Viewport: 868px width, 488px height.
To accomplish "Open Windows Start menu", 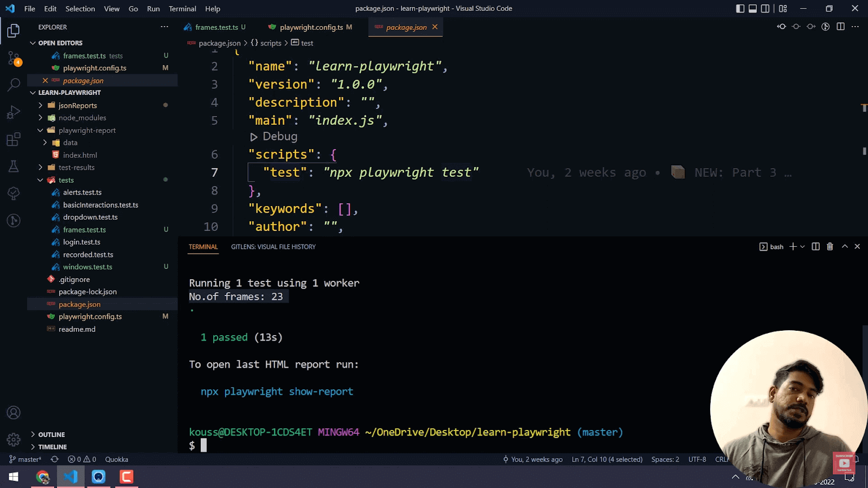I will pyautogui.click(x=14, y=477).
